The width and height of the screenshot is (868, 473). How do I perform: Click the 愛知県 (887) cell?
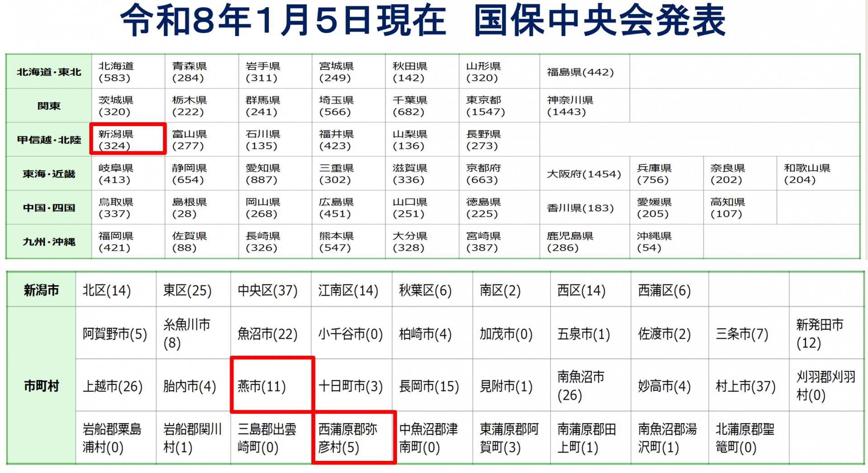click(x=275, y=174)
